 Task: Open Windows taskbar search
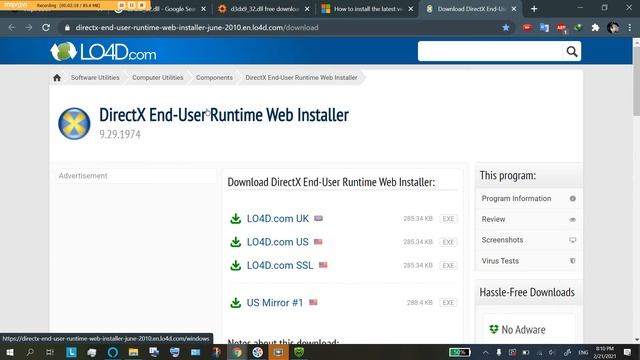tap(30, 352)
